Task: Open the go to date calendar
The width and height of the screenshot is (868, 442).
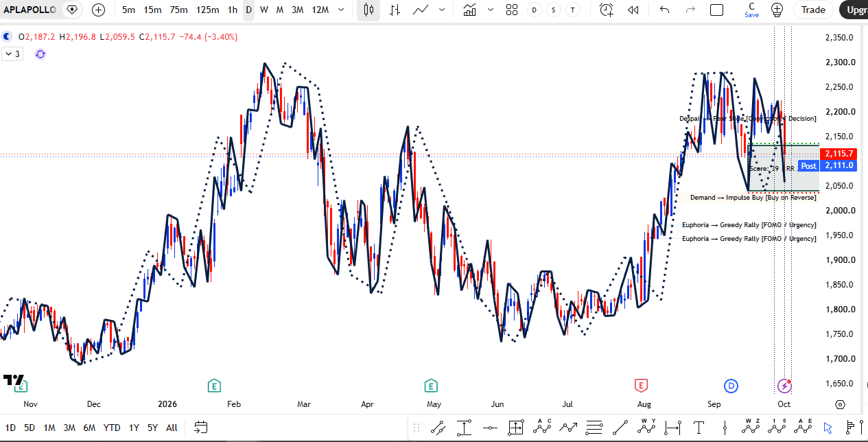Action: point(200,428)
